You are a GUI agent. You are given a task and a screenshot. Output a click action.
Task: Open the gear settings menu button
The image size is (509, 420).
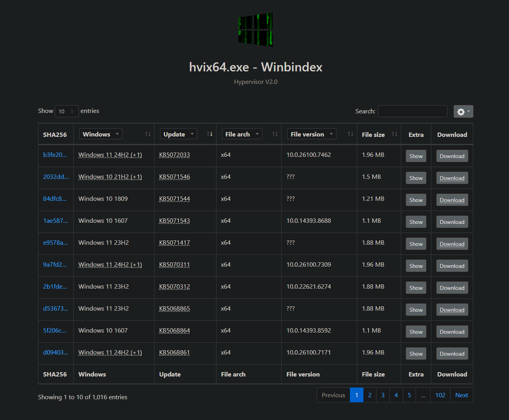[463, 111]
